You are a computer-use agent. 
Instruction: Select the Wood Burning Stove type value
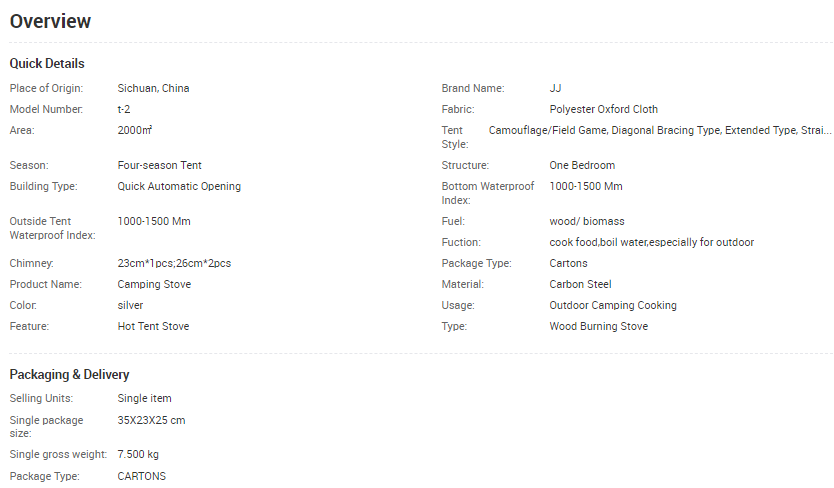pos(598,326)
